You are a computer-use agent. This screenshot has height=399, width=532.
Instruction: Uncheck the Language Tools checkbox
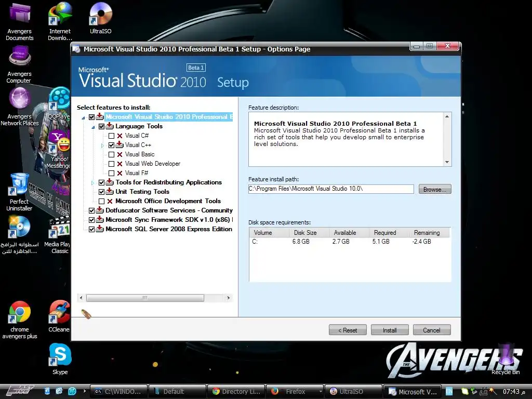pos(101,127)
